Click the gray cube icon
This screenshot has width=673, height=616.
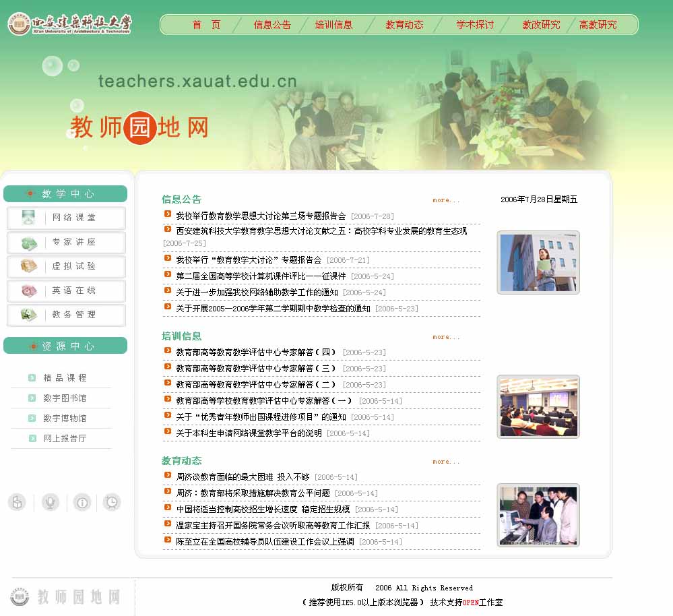17,502
